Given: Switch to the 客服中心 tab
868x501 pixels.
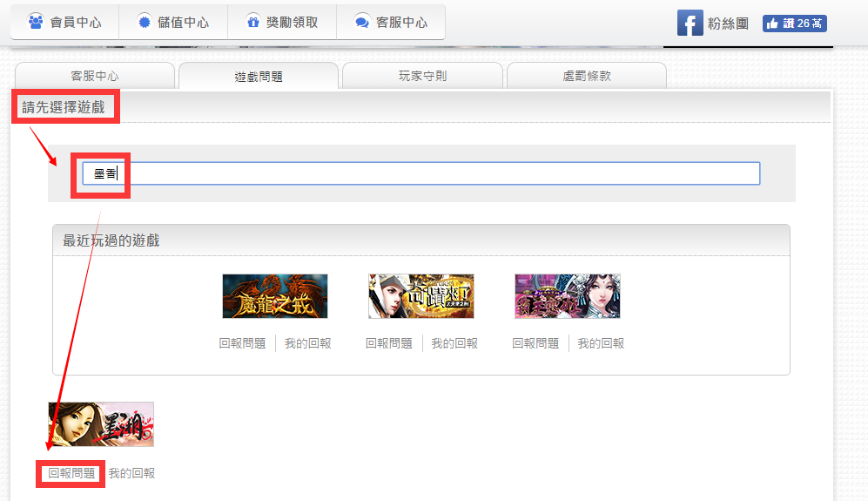Looking at the screenshot, I should 95,76.
